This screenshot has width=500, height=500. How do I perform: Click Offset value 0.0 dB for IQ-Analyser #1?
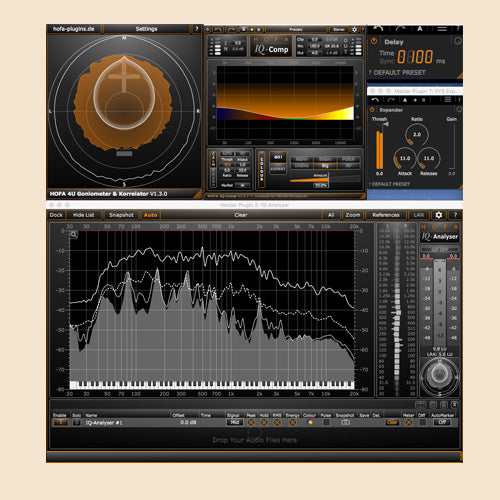coord(188,422)
